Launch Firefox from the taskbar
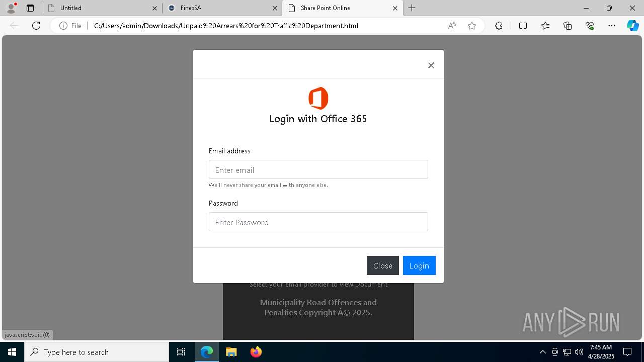The height and width of the screenshot is (362, 644). (x=256, y=352)
